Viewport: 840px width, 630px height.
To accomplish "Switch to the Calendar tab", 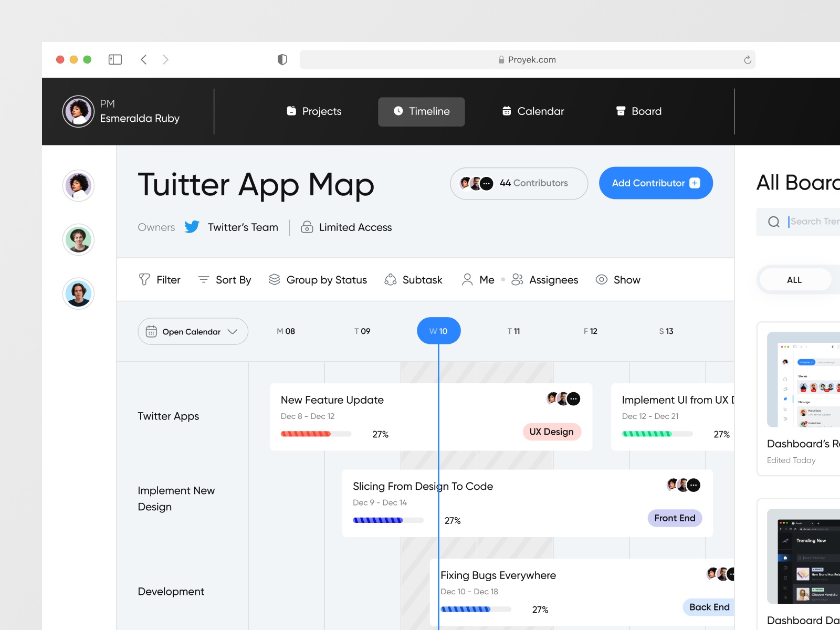I will (x=532, y=111).
